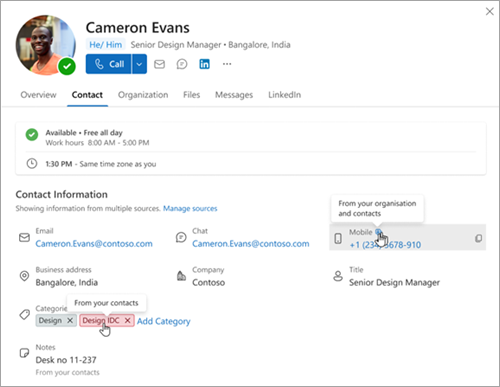Click the 'Desk no 11-237' note text

(x=66, y=360)
